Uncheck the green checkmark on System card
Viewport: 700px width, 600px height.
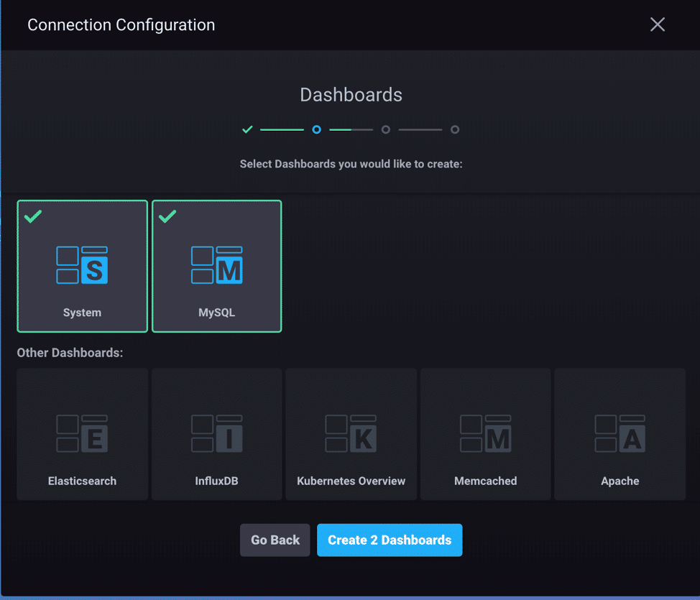point(33,216)
